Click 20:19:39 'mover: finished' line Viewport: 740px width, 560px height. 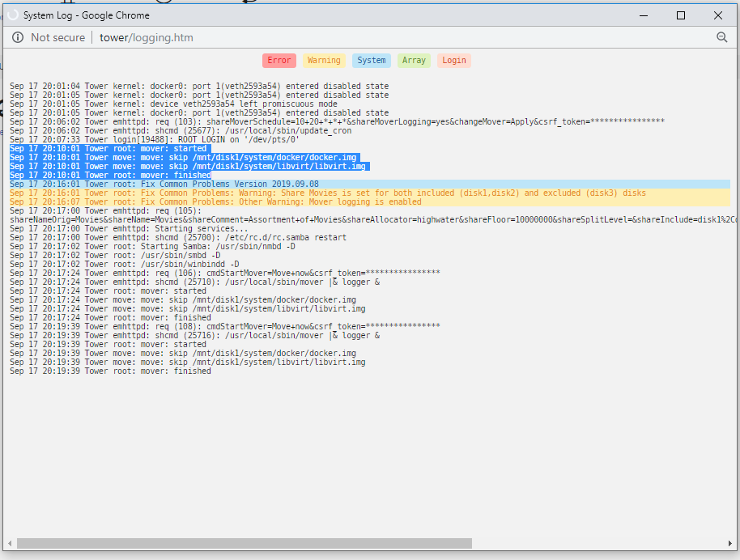point(110,371)
